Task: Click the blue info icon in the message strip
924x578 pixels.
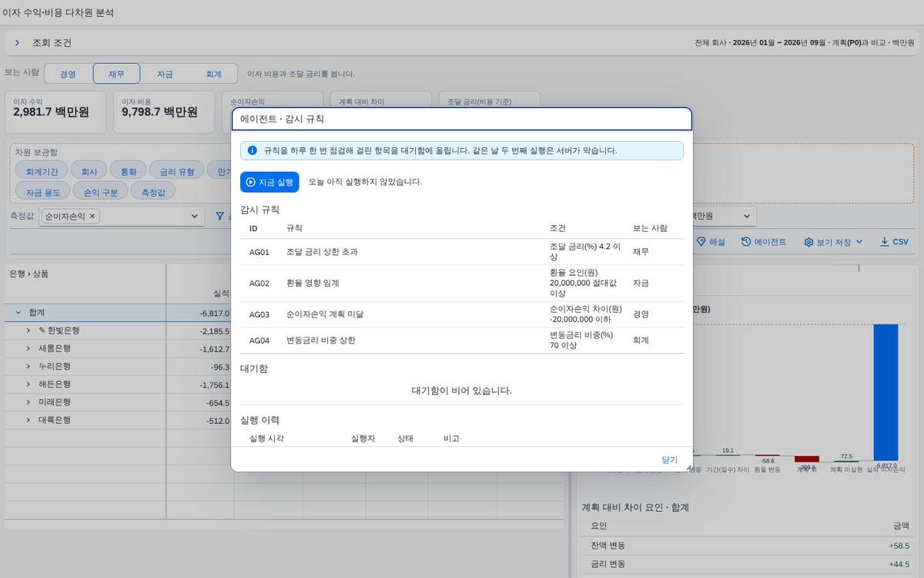Action: pyautogui.click(x=252, y=150)
